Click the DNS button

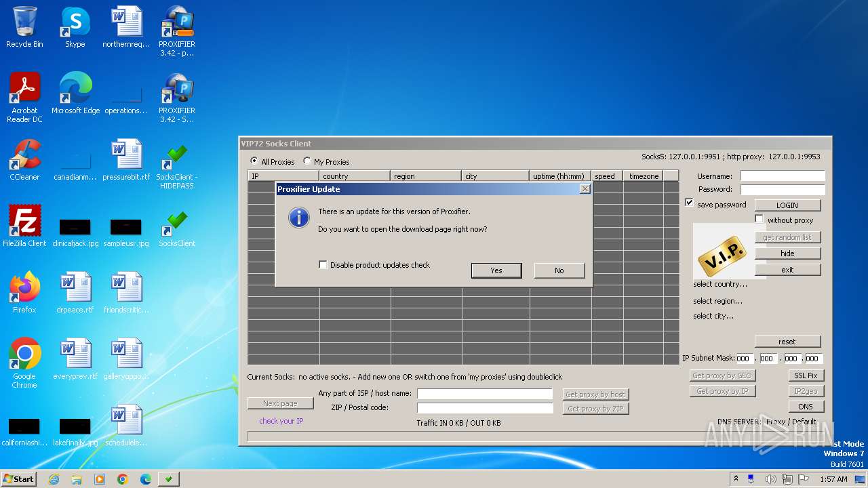(x=806, y=407)
